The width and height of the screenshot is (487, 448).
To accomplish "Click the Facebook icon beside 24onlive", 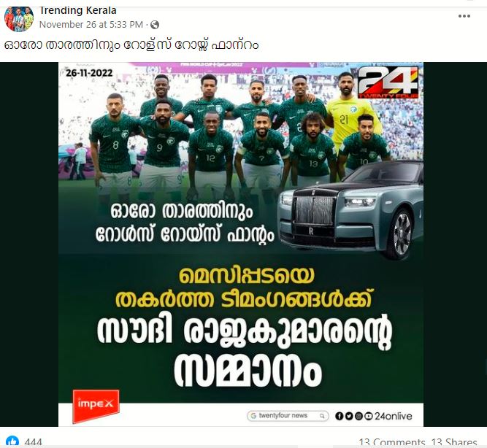I will [339, 416].
